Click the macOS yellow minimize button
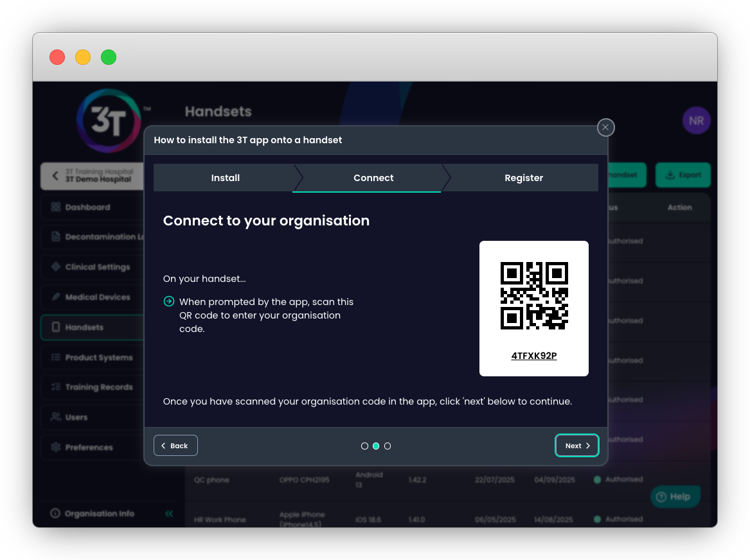The image size is (750, 560). (x=83, y=57)
